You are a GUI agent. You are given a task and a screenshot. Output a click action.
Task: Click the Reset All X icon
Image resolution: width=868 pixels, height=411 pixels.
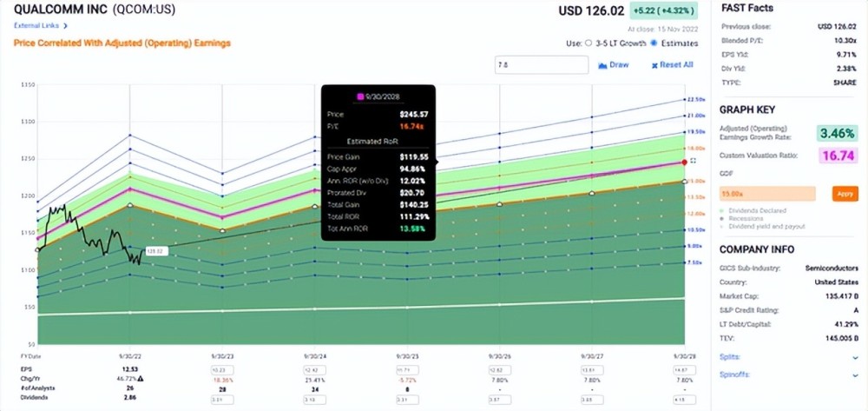652,65
